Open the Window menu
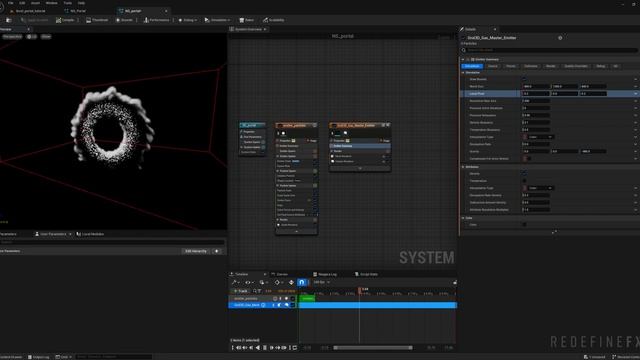Viewport: 640px width, 360px height. click(x=51, y=3)
